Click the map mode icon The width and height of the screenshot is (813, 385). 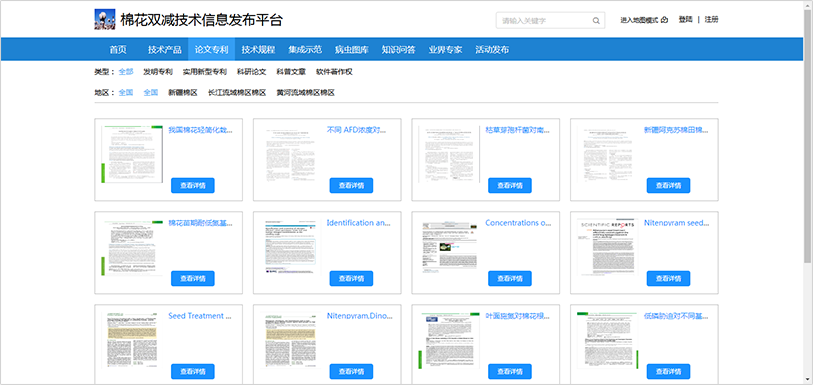(665, 20)
